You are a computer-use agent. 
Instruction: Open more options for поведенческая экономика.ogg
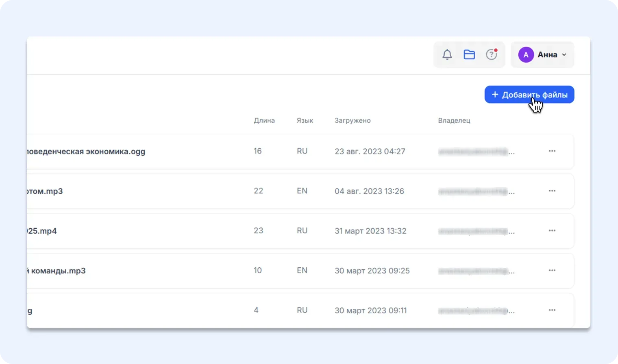point(552,151)
